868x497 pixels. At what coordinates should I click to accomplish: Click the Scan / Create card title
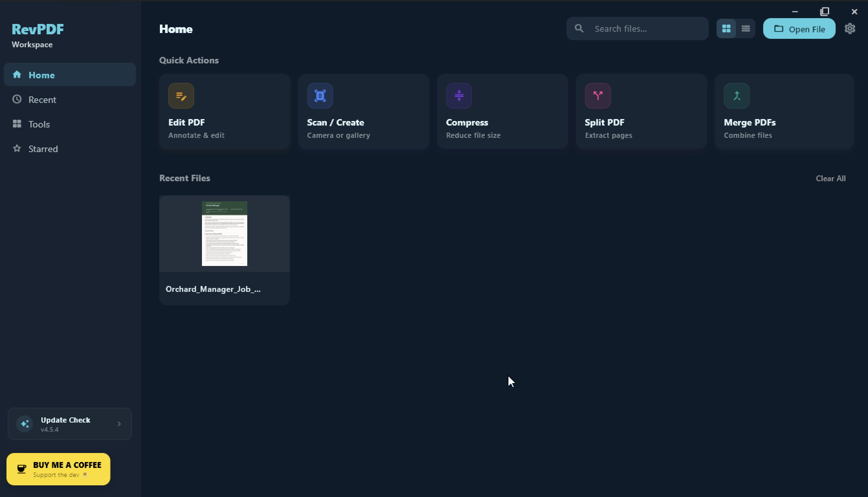[336, 122]
